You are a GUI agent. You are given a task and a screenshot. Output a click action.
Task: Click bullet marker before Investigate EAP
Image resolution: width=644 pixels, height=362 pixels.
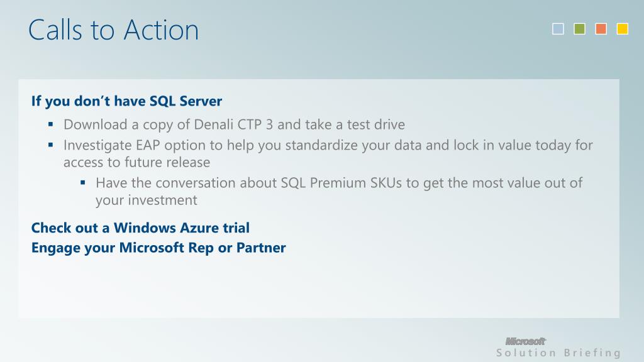pyautogui.click(x=50, y=145)
